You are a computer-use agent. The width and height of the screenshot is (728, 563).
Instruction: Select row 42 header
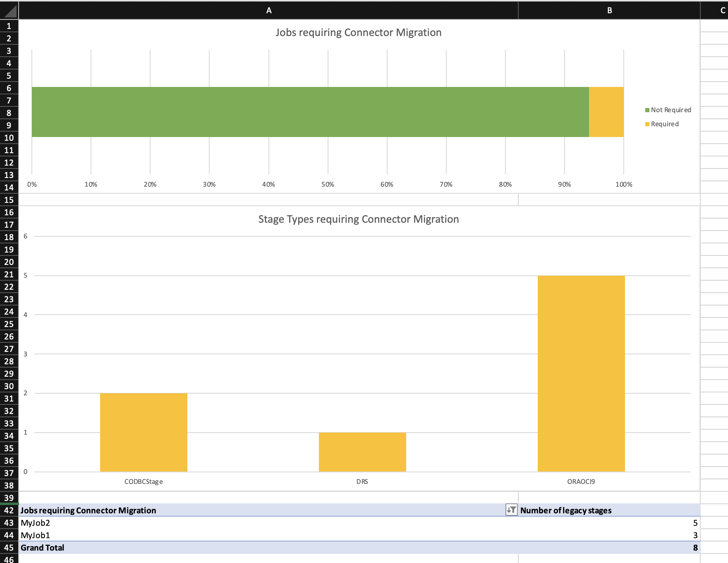9,510
